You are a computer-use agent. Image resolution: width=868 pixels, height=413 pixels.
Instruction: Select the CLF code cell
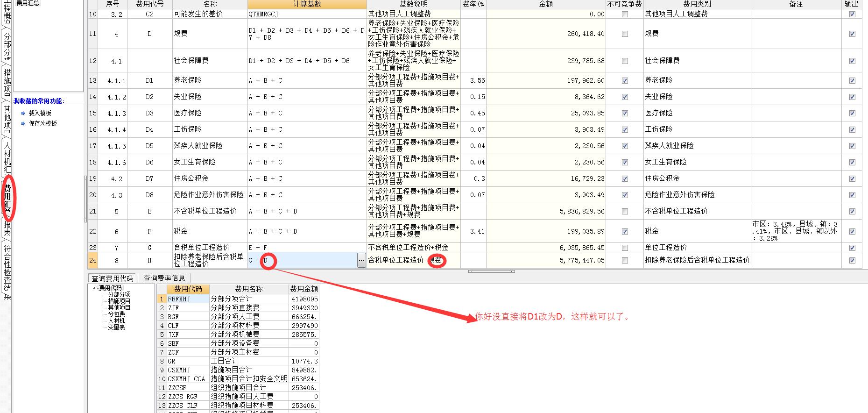tap(188, 326)
